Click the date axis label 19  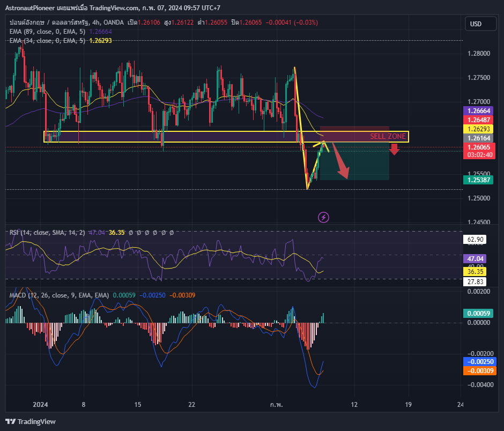pos(408,404)
